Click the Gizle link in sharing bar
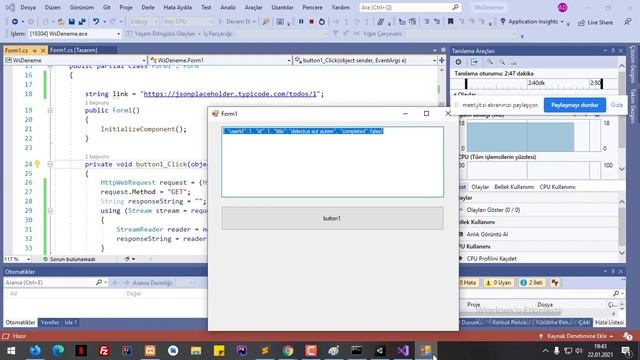Screen dimensions: 640x360 [x=617, y=105]
